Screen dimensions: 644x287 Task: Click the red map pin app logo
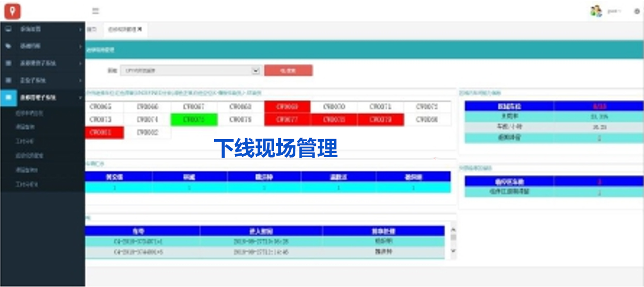tap(12, 11)
